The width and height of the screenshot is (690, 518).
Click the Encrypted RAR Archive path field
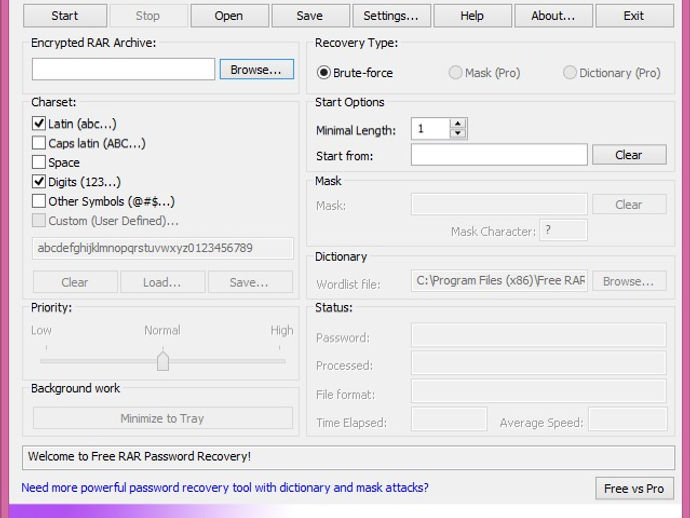coord(123,70)
